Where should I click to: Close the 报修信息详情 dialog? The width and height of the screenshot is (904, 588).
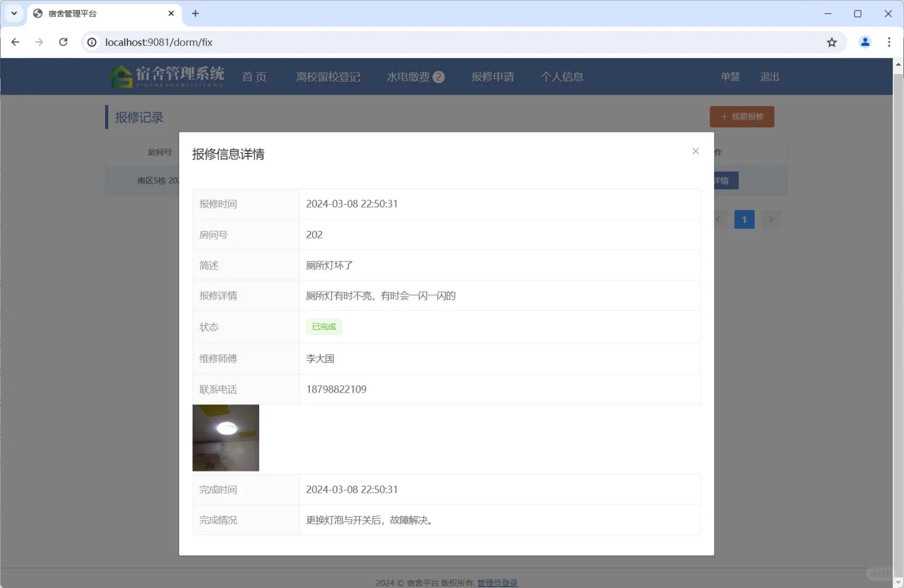click(x=695, y=151)
